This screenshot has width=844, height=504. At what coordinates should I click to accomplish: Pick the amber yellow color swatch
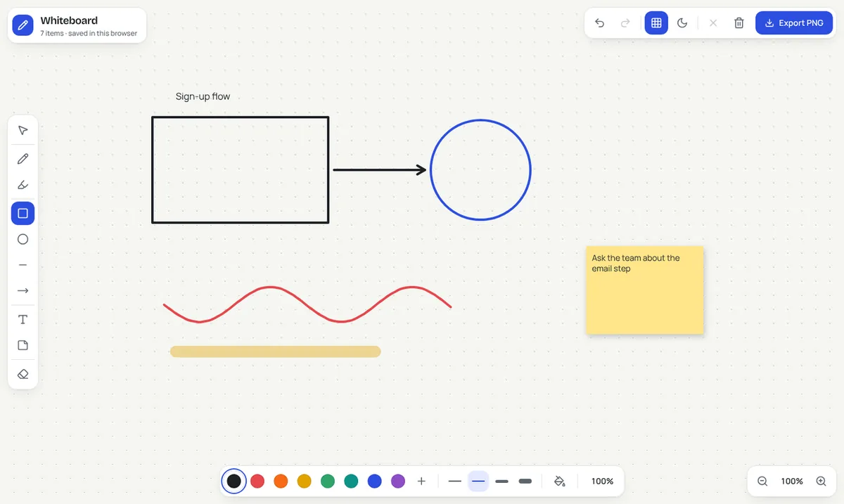(304, 482)
